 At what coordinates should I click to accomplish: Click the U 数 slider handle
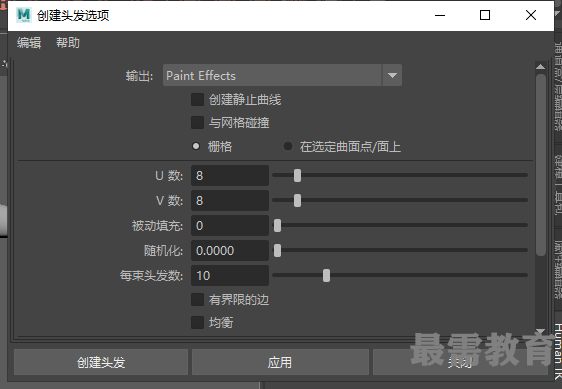click(297, 176)
